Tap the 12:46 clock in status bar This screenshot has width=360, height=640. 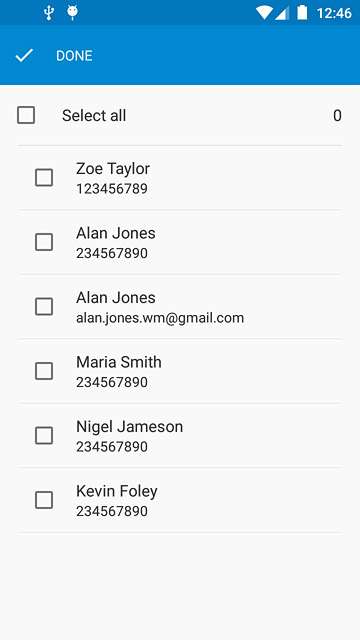[x=334, y=13]
